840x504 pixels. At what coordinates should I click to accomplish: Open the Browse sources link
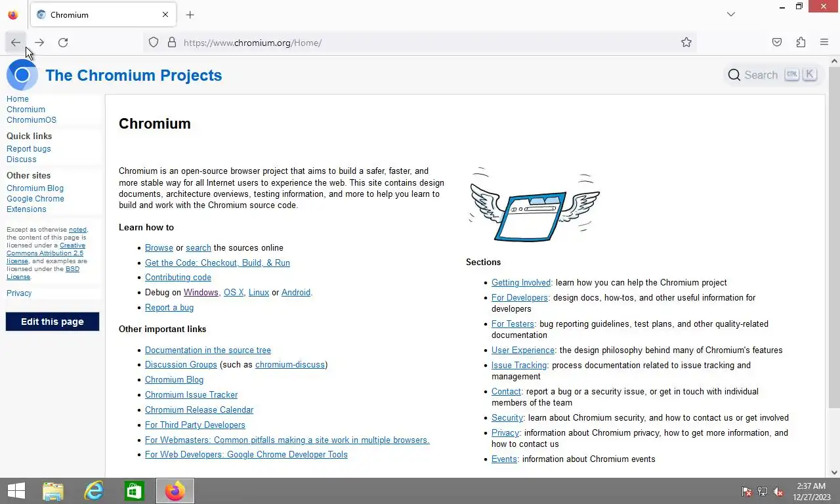(159, 248)
